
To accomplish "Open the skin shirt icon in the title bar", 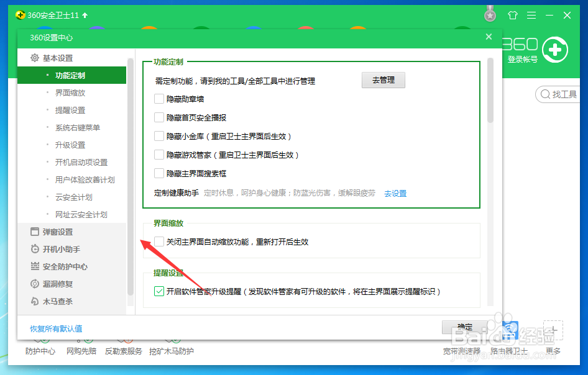I will coord(512,16).
